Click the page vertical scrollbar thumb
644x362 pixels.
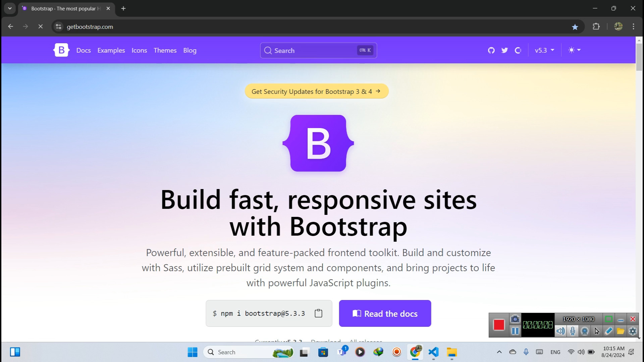click(x=639, y=57)
